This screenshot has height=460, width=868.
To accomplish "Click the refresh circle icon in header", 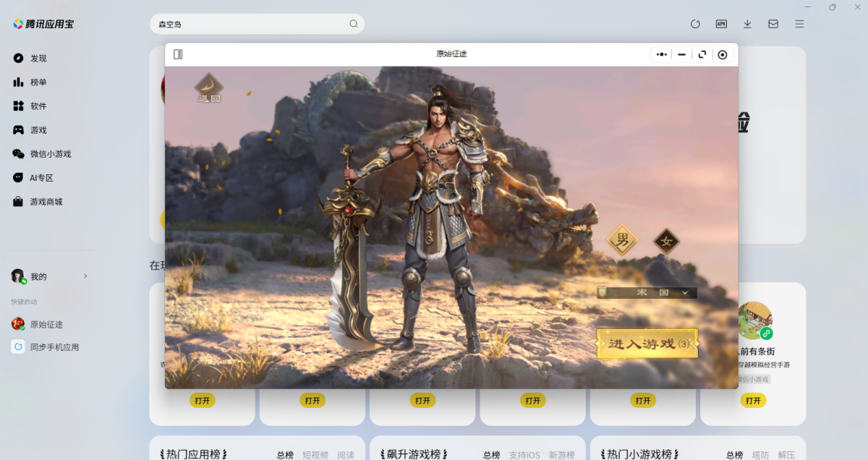I will click(695, 24).
